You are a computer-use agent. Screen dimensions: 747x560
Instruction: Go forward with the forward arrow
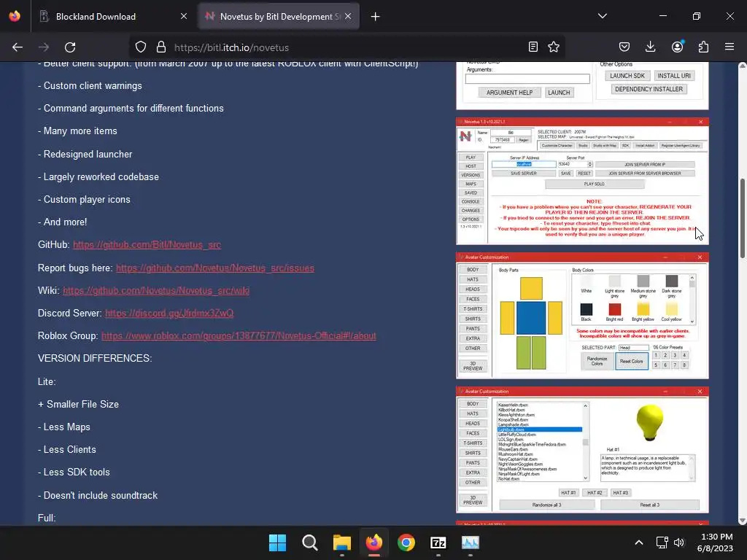(44, 47)
